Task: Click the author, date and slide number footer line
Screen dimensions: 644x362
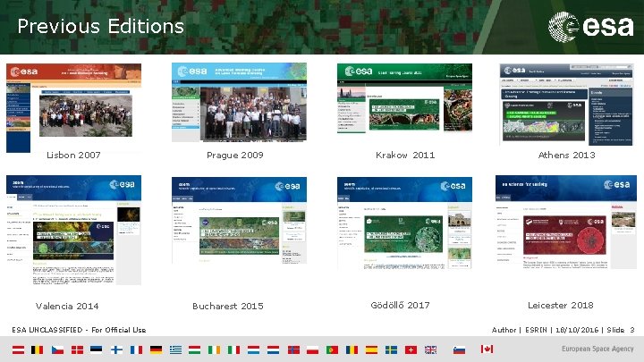Action: tap(563, 330)
